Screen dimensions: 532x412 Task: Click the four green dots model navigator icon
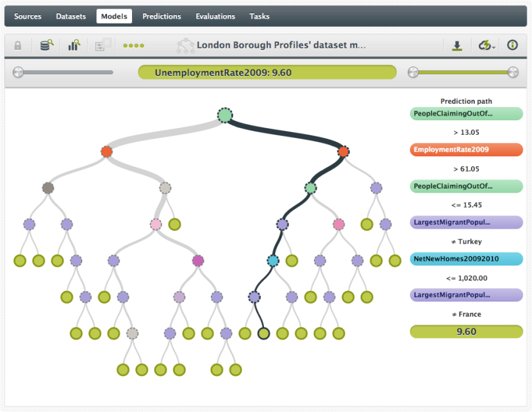(133, 45)
